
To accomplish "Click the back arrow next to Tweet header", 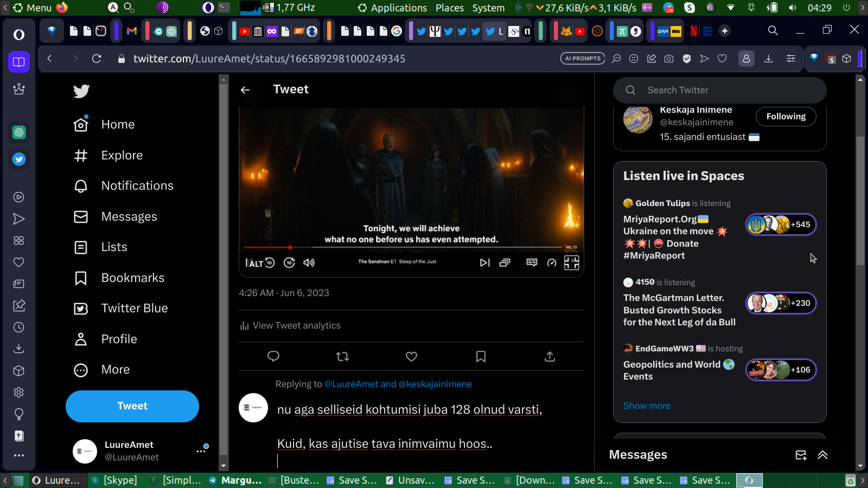I will 245,90.
